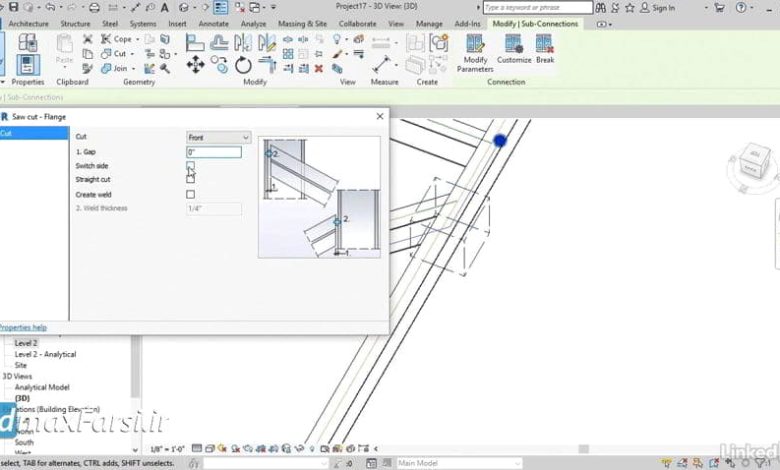Select the Trim/Extend to Corner tool
Image resolution: width=780 pixels, height=470 pixels.
[x=267, y=65]
